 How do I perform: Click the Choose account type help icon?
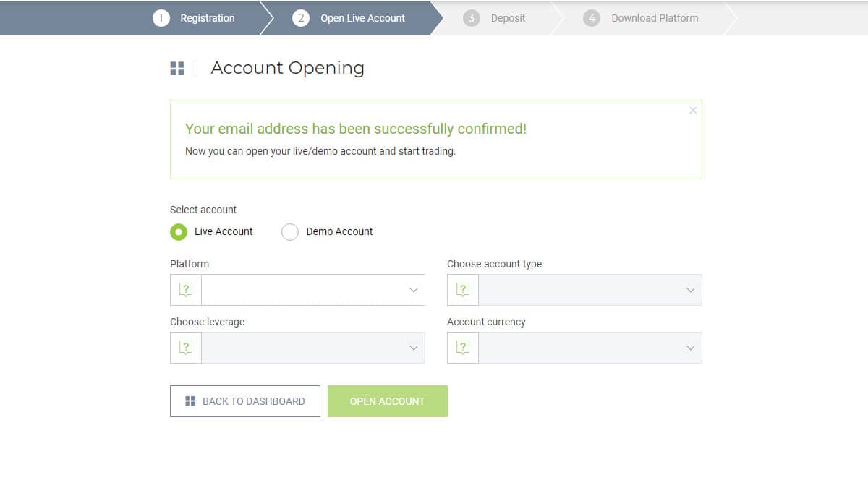pos(463,290)
